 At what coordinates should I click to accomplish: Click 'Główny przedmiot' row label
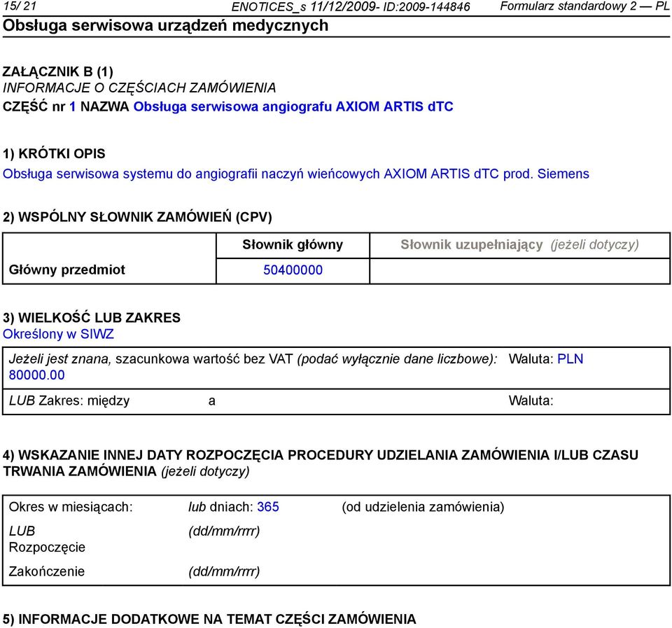click(x=67, y=270)
